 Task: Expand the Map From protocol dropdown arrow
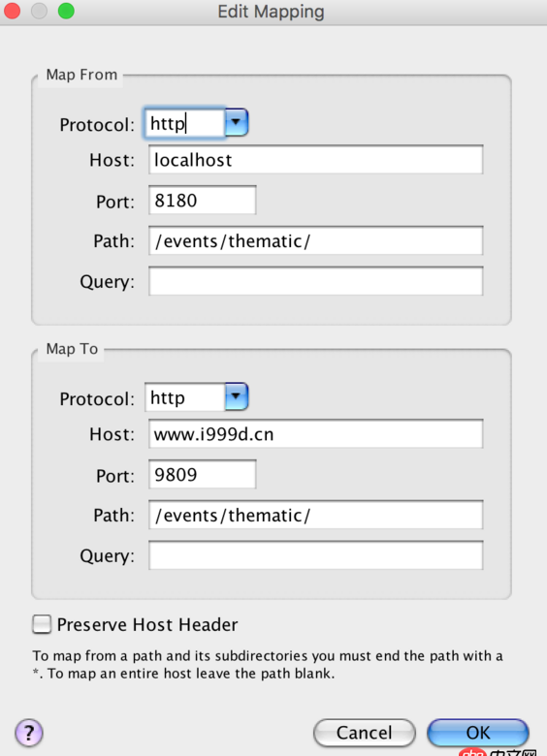coord(237,122)
